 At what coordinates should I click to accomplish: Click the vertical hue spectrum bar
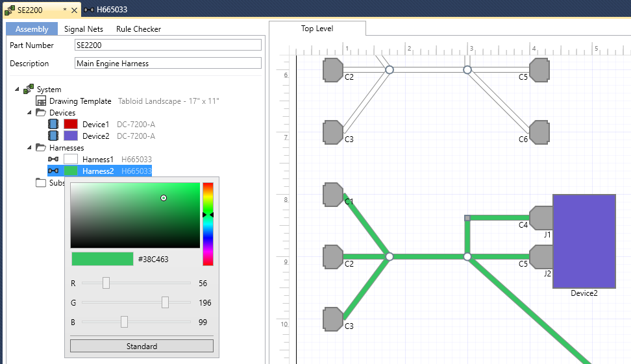(x=208, y=224)
